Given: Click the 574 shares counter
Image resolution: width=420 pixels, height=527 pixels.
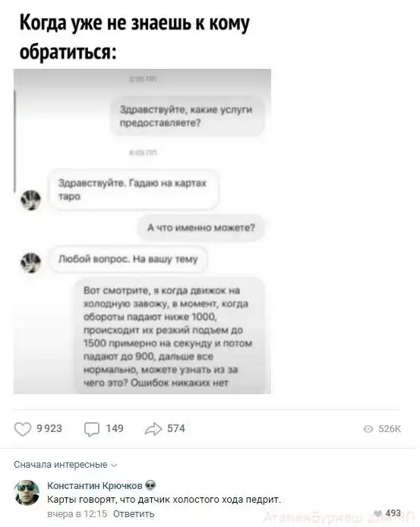Looking at the screenshot, I should (176, 428).
